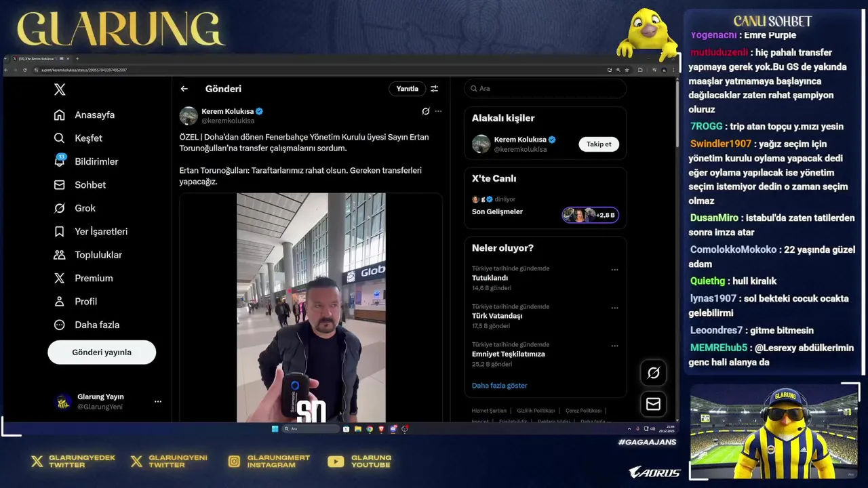Open Kerem Kolukısa avatar in Alakalı kişiler

tap(481, 144)
